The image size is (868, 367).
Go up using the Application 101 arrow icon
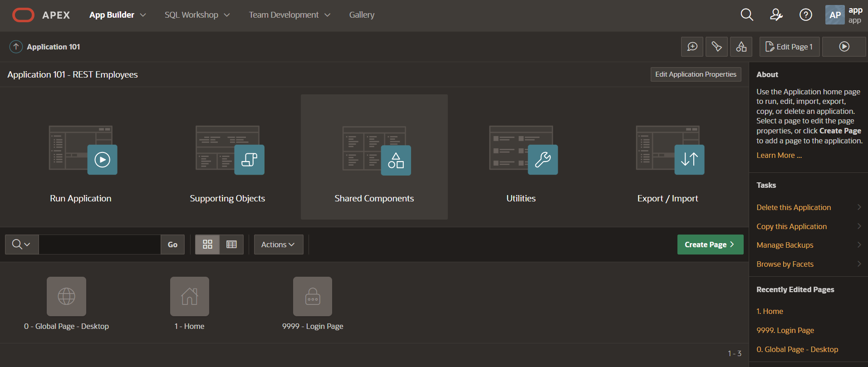[16, 47]
